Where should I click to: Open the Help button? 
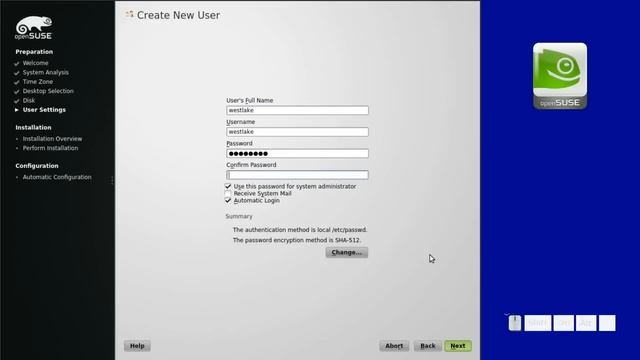click(x=137, y=346)
